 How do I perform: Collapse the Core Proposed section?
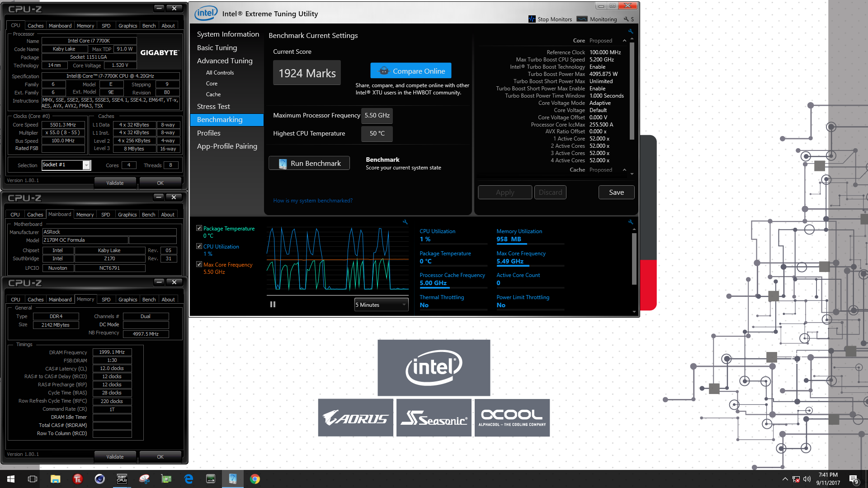pos(624,41)
